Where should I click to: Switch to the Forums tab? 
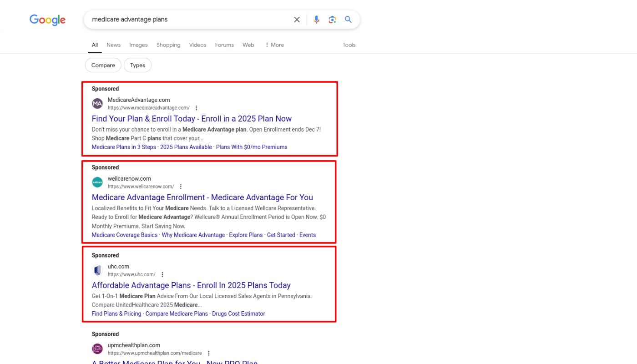tap(224, 45)
